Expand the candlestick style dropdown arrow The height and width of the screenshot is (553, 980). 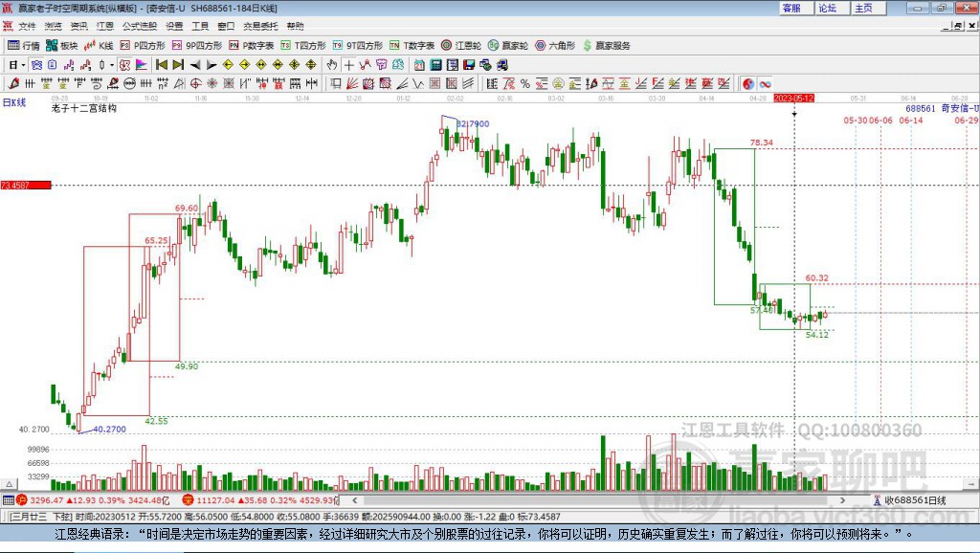[112, 65]
